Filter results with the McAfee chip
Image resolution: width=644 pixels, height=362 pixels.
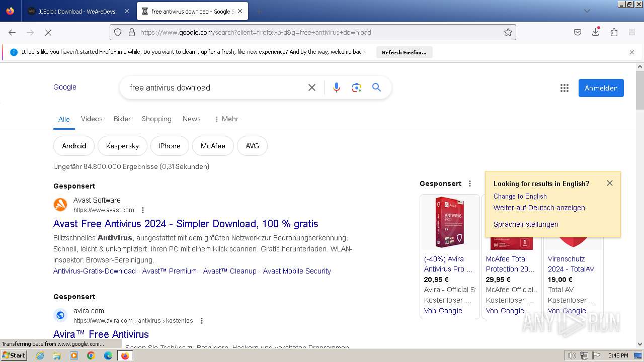(213, 146)
